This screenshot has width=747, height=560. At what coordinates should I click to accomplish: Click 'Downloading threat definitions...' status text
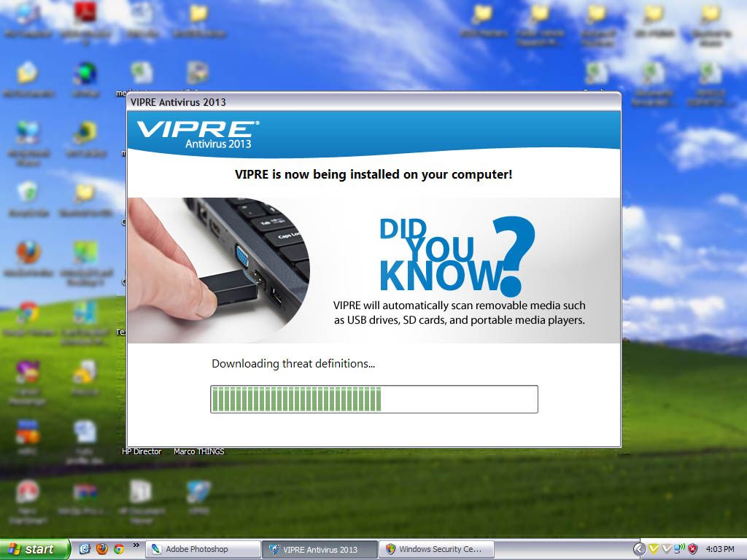pyautogui.click(x=293, y=364)
